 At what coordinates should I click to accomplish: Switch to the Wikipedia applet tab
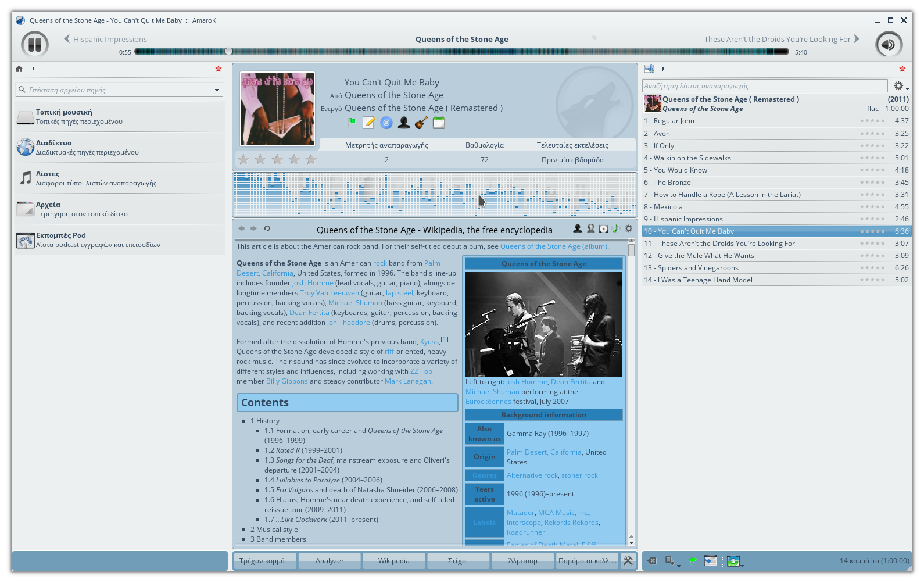394,561
